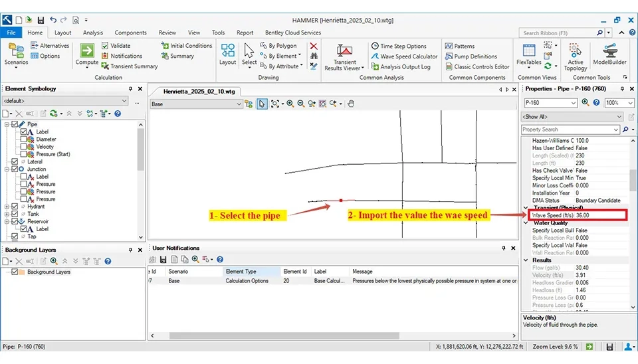Click the Active Topology icon
The image size is (638, 364).
pyautogui.click(x=576, y=55)
